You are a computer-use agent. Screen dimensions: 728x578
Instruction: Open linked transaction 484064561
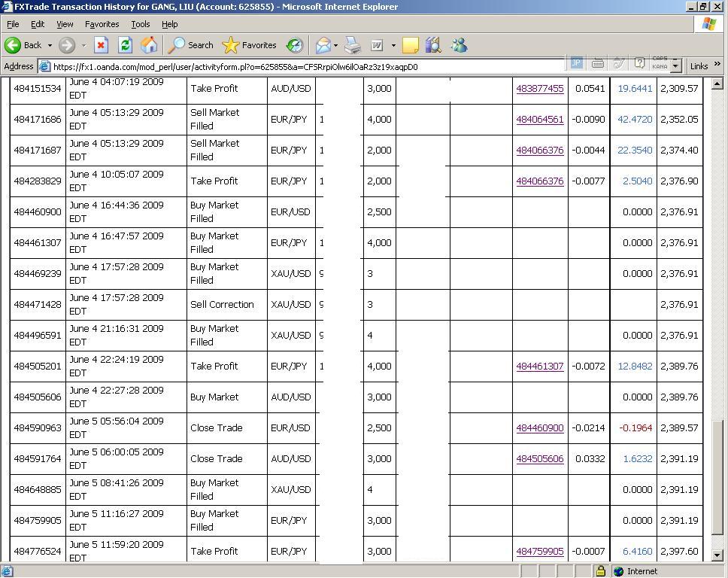pos(540,120)
